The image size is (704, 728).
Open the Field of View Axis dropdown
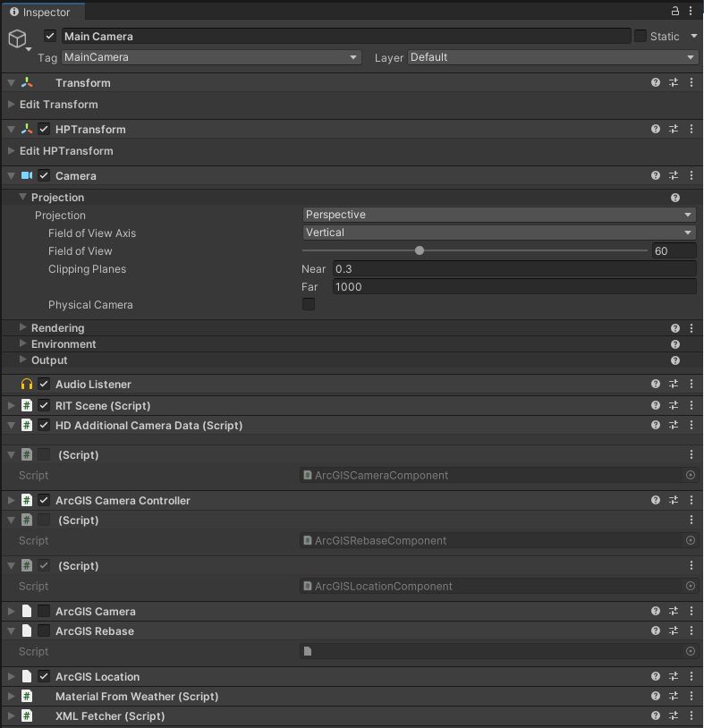click(499, 233)
